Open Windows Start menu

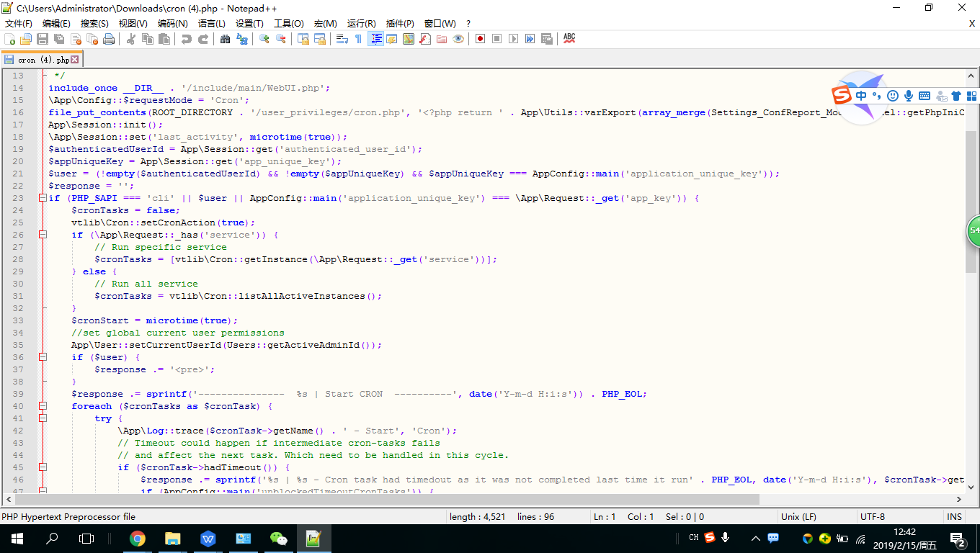(x=17, y=538)
